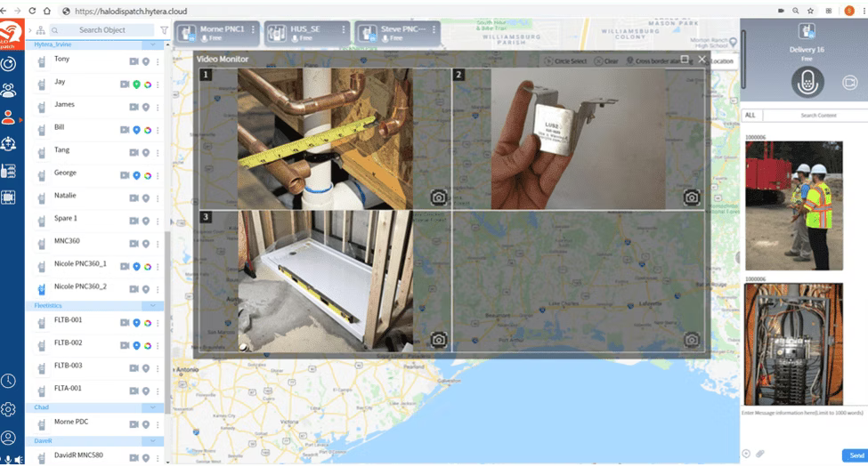Viewport: 868px width, 467px height.
Task: Open HUS_SE card options menu
Action: point(344,29)
